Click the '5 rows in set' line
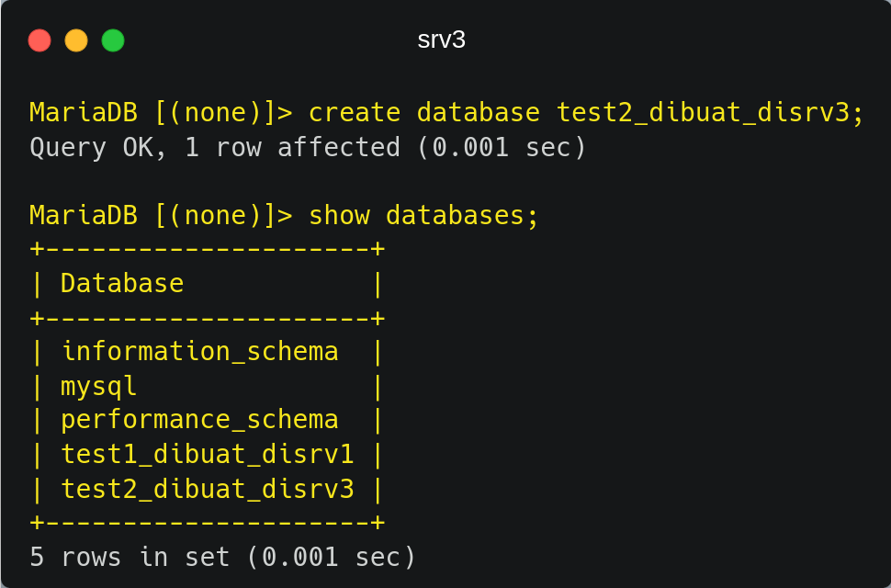This screenshot has width=891, height=588. [x=222, y=557]
